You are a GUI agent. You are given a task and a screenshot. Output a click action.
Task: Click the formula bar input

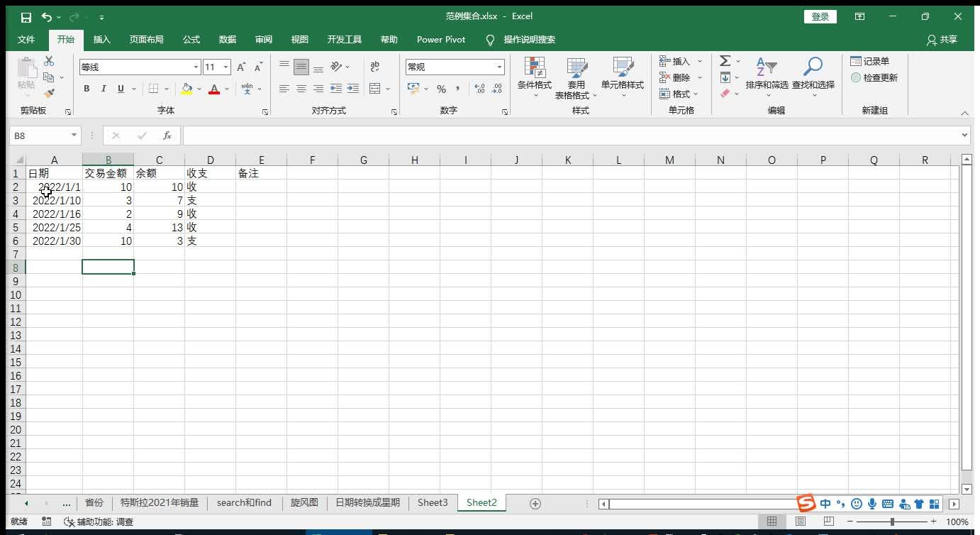pos(571,136)
